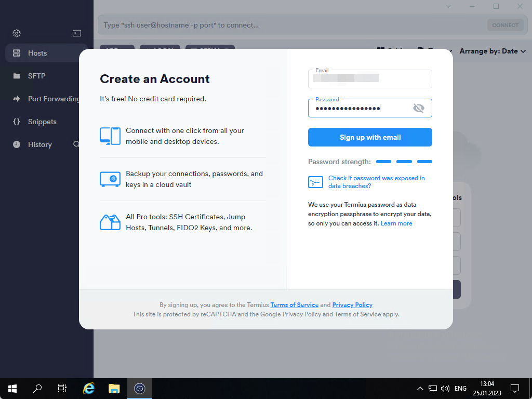Click the Learn more link
Screen dimensions: 532x399
tap(396, 223)
